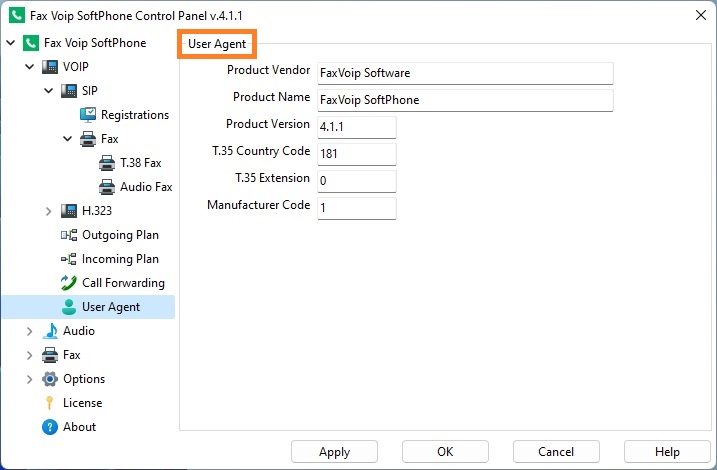Click the Cancel button
Viewport: 717px width, 470px height.
pyautogui.click(x=556, y=452)
